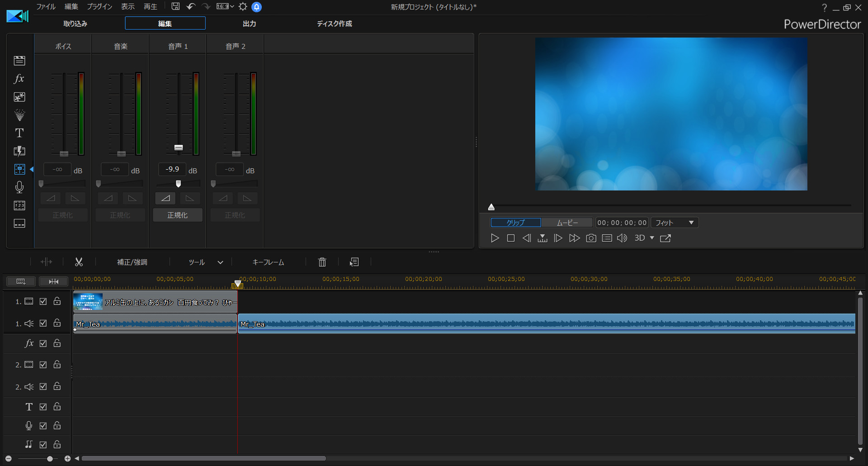The image size is (868, 466).
Task: Open the Transition Room icon
Action: (19, 151)
